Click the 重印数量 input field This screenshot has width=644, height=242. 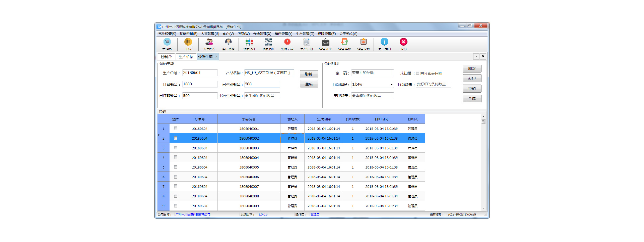(x=372, y=96)
